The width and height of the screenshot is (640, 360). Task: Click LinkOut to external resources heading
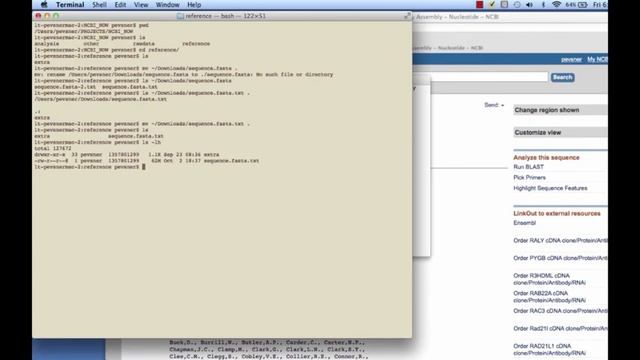pos(557,213)
